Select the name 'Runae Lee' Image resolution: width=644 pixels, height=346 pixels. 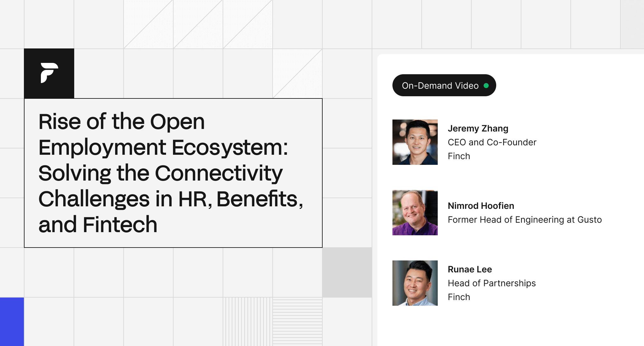[470, 269]
